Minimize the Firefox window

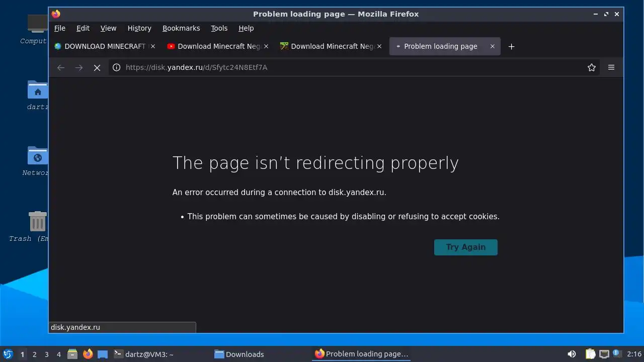596,14
